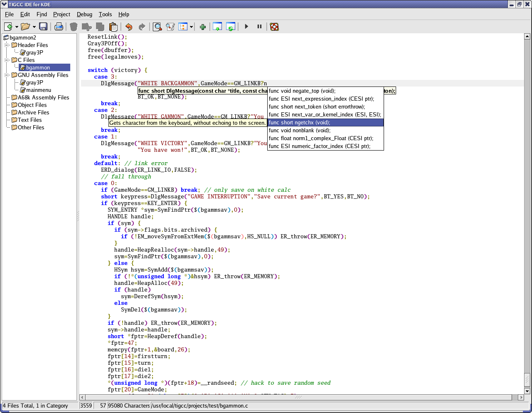Click the Run debug play button

pos(246,27)
